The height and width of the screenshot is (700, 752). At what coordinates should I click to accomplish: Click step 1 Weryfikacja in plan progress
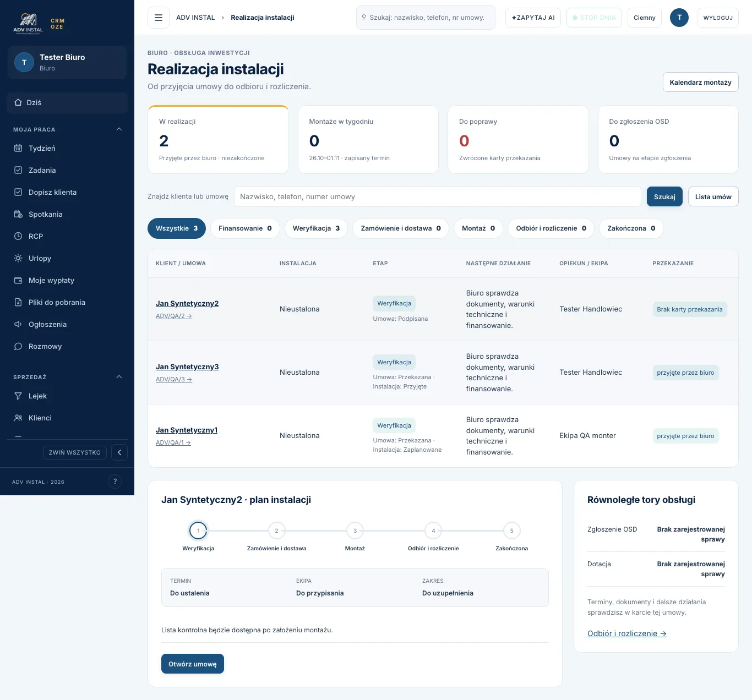click(x=198, y=531)
